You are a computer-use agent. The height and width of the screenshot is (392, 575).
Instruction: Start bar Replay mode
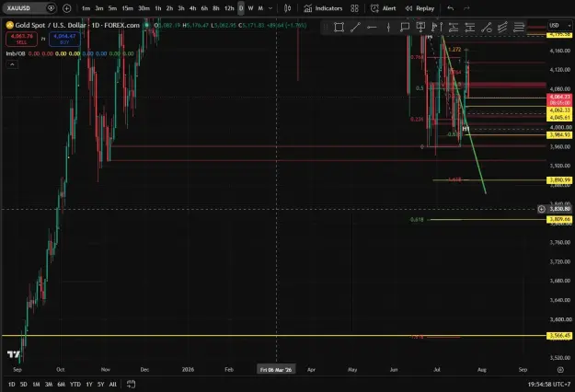point(420,8)
